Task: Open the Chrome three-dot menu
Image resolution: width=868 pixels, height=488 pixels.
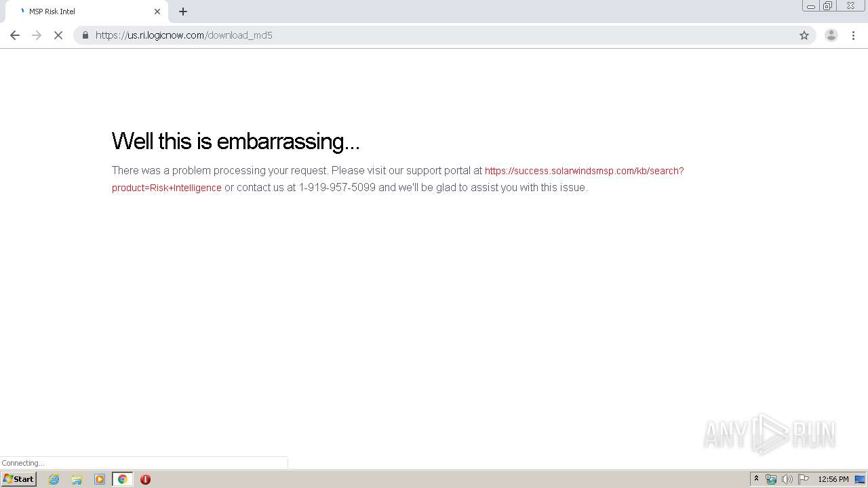Action: pyautogui.click(x=853, y=35)
